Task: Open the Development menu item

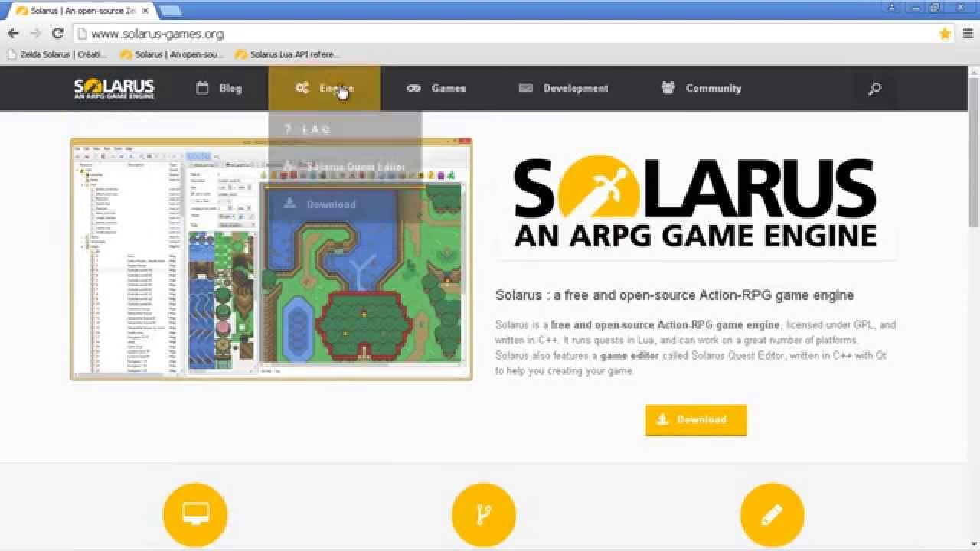Action: [563, 89]
